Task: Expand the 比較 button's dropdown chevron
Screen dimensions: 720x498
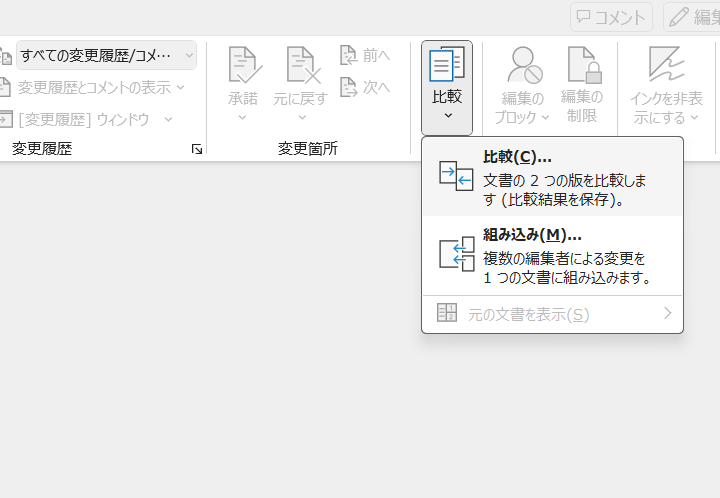Action: (x=449, y=116)
